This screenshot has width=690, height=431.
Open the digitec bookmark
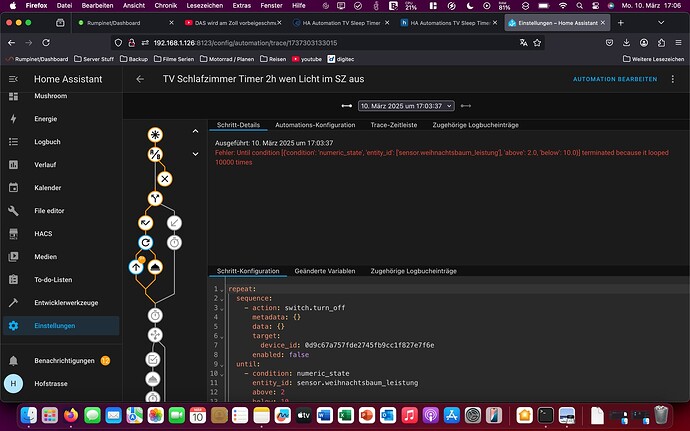coord(341,59)
